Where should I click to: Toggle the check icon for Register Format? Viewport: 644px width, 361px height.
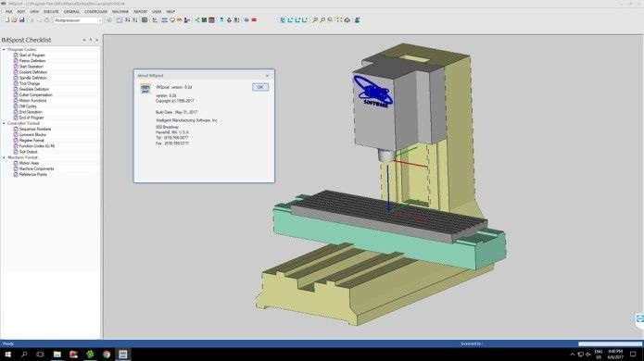(16, 141)
